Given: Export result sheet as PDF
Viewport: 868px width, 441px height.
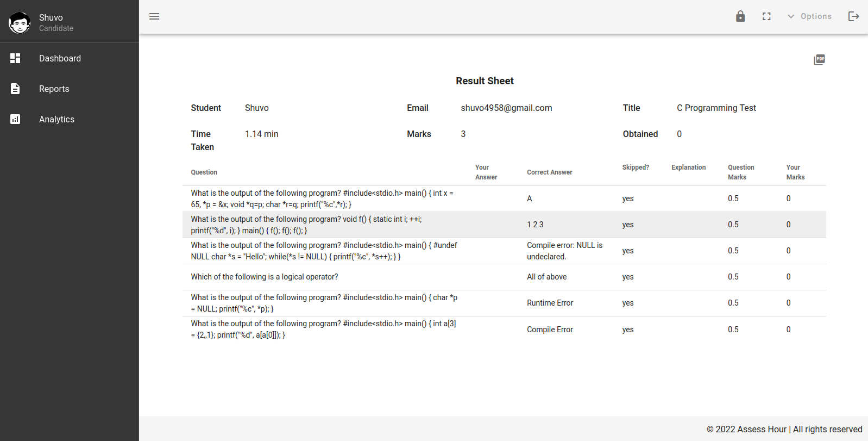Looking at the screenshot, I should pyautogui.click(x=819, y=60).
